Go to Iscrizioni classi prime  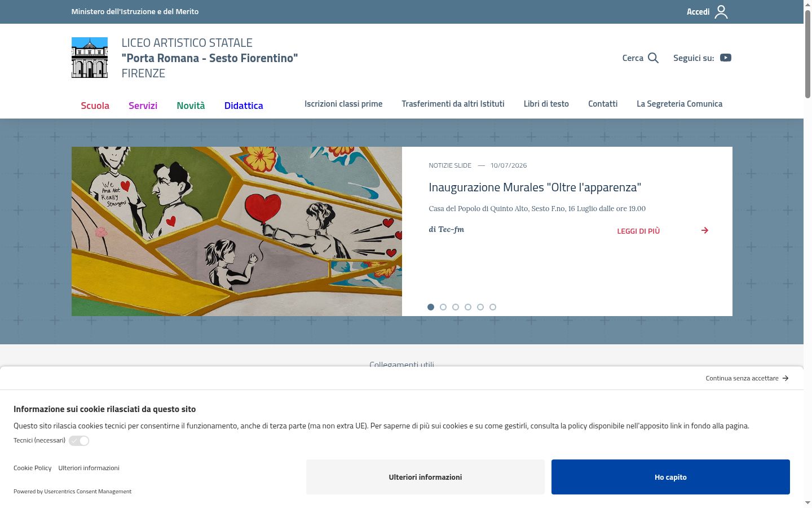point(343,104)
